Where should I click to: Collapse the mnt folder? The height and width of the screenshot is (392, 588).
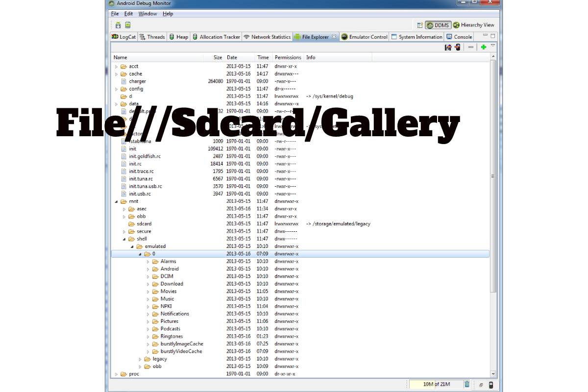(117, 201)
